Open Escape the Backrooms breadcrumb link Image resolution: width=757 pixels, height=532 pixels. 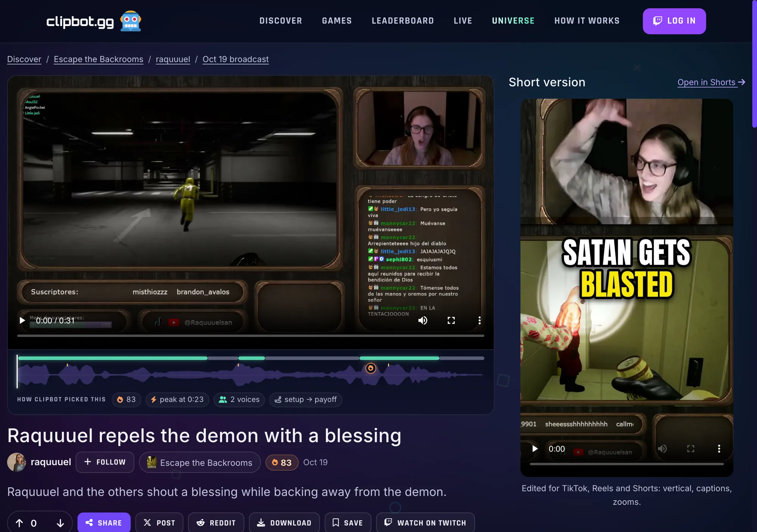pos(98,59)
